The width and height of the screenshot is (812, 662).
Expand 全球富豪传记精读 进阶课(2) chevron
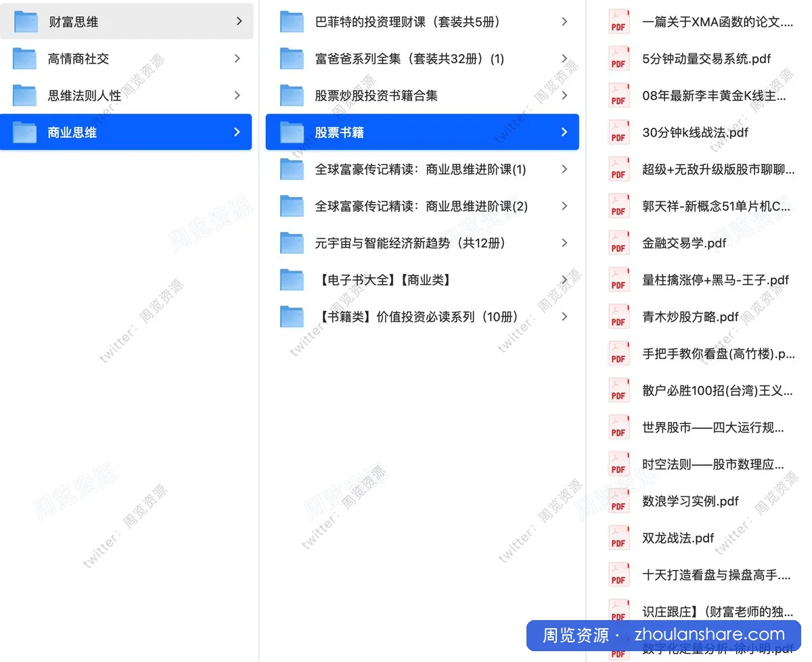pyautogui.click(x=564, y=206)
